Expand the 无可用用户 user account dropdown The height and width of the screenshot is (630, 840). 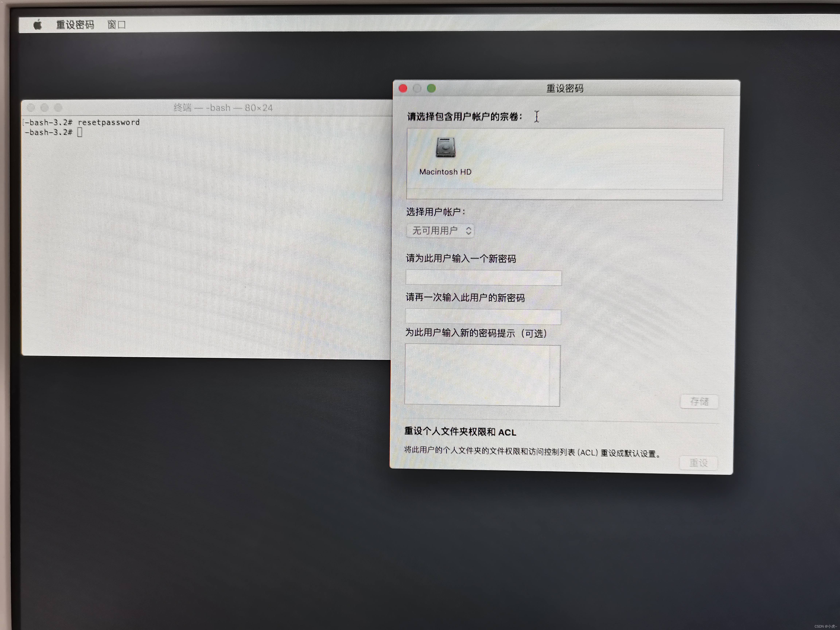click(440, 230)
